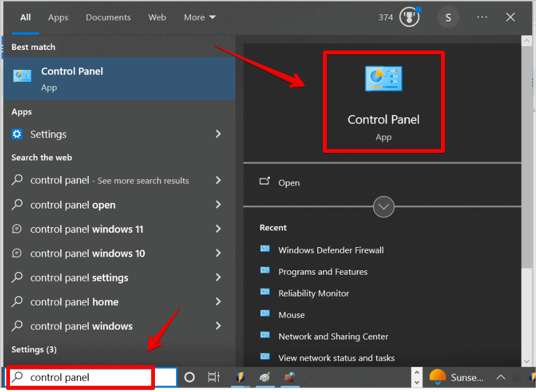536x392 pixels.
Task: Open the More filter dropdown
Action: pyautogui.click(x=200, y=17)
